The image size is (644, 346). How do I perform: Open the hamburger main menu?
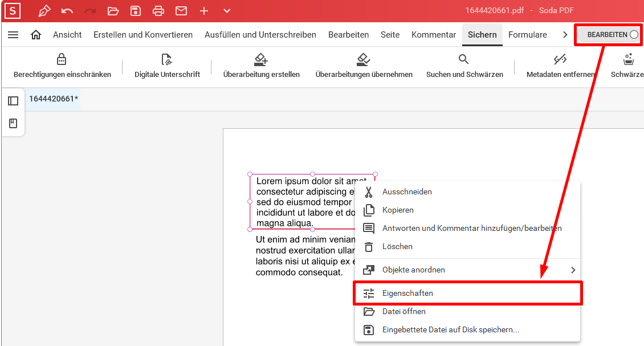13,35
